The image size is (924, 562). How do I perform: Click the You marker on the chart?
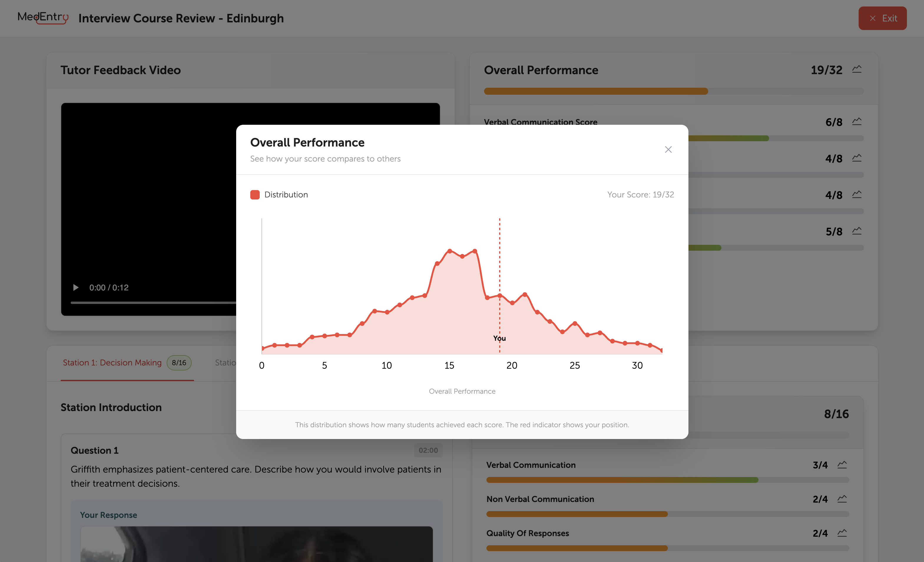coord(499,338)
